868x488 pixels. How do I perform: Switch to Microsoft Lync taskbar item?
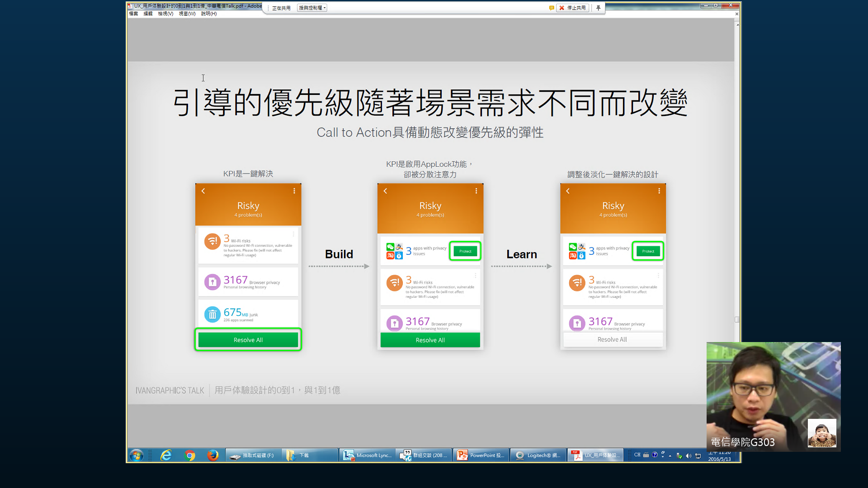(x=368, y=455)
